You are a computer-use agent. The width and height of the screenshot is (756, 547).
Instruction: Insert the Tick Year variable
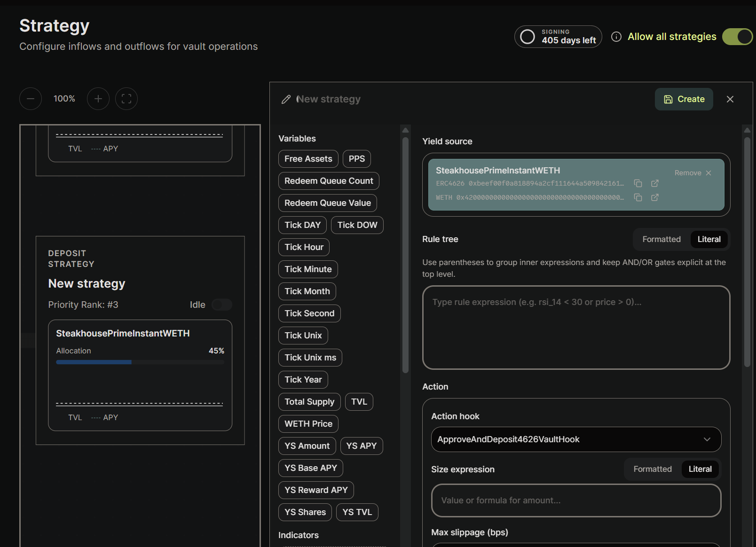coord(303,380)
